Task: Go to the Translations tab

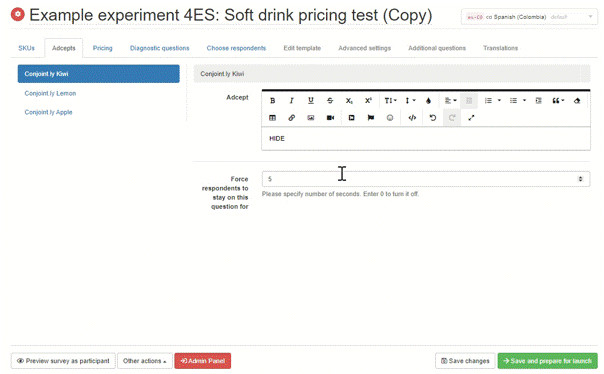Action: pyautogui.click(x=500, y=48)
